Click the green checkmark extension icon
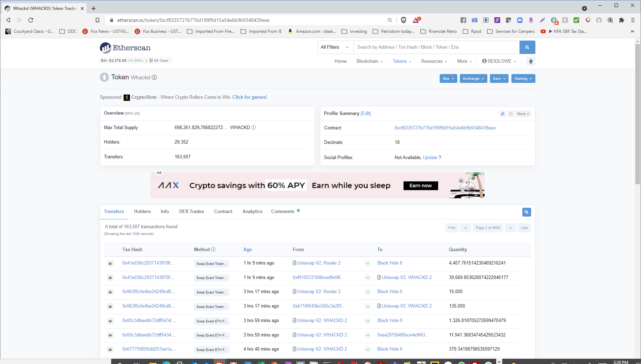Screen dimensions: 641x364 (576, 20)
